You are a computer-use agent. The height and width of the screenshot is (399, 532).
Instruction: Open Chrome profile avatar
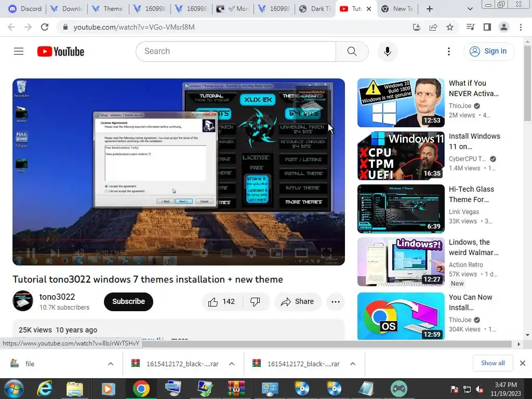click(504, 27)
